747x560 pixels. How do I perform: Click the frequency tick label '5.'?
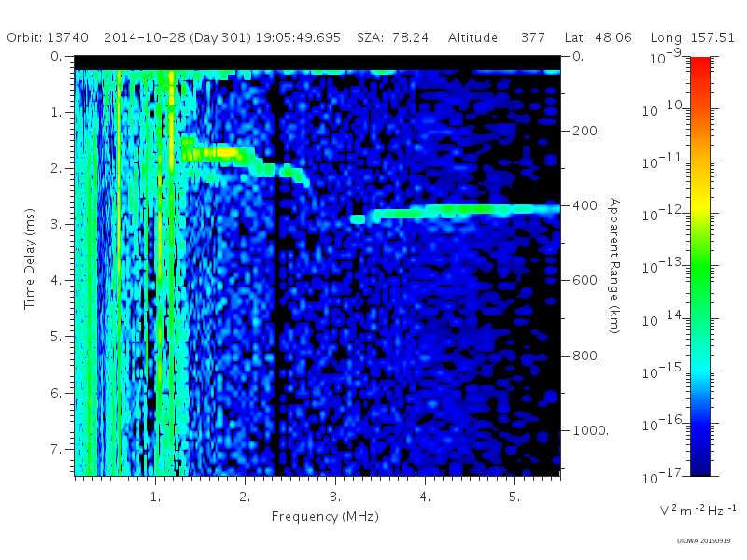tap(514, 497)
